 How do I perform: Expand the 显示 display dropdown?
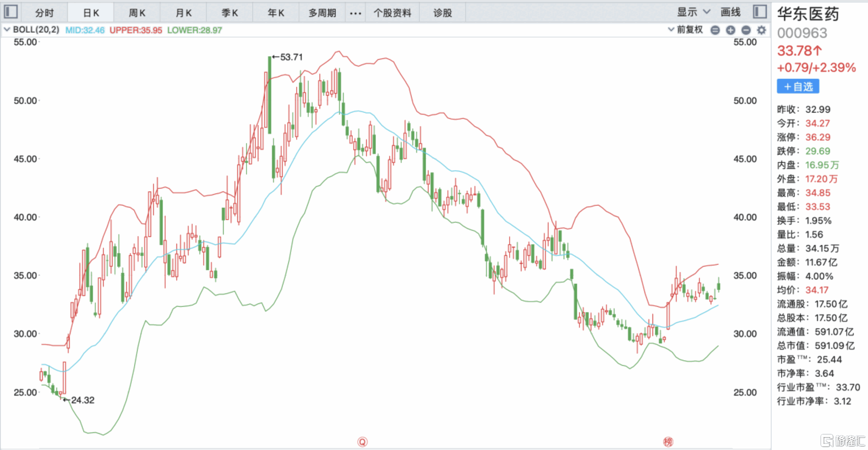click(x=693, y=12)
